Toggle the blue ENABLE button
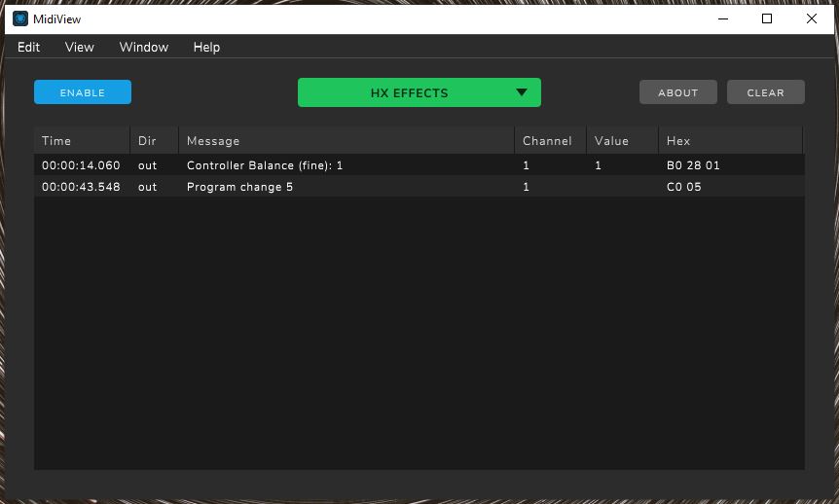This screenshot has width=839, height=504. tap(83, 92)
